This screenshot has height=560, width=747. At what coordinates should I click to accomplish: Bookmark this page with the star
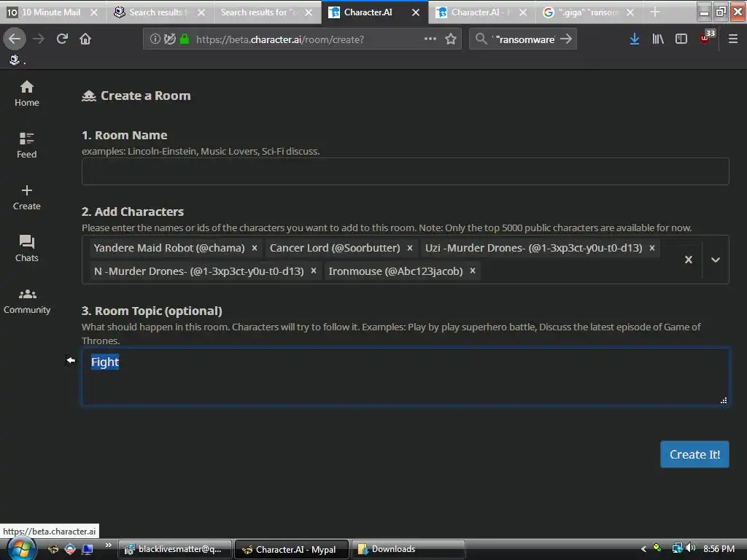[x=451, y=39]
